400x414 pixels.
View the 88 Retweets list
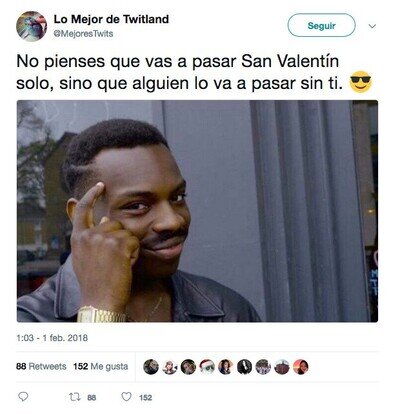pos(41,366)
